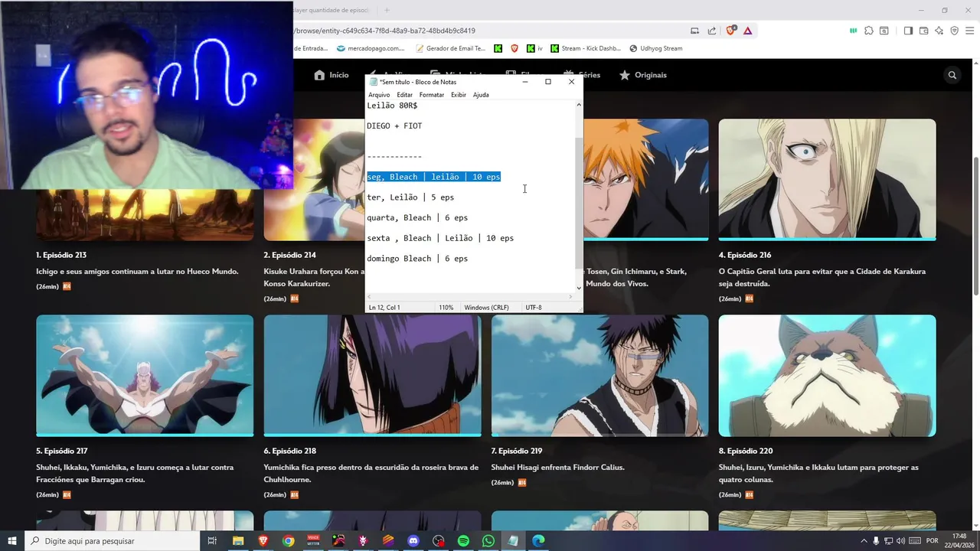Focus the Windows taskbar search box
980x551 pixels.
click(113, 541)
